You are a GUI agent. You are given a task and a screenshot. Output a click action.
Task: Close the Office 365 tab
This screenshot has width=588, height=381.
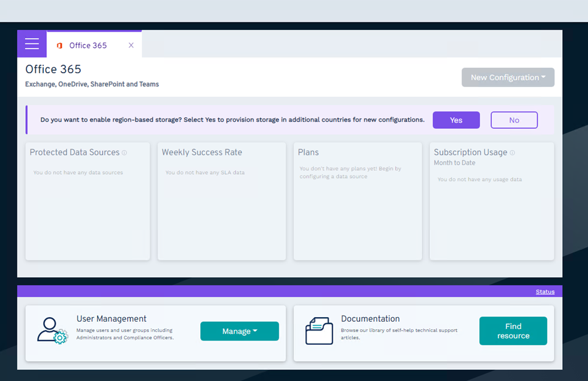click(131, 45)
